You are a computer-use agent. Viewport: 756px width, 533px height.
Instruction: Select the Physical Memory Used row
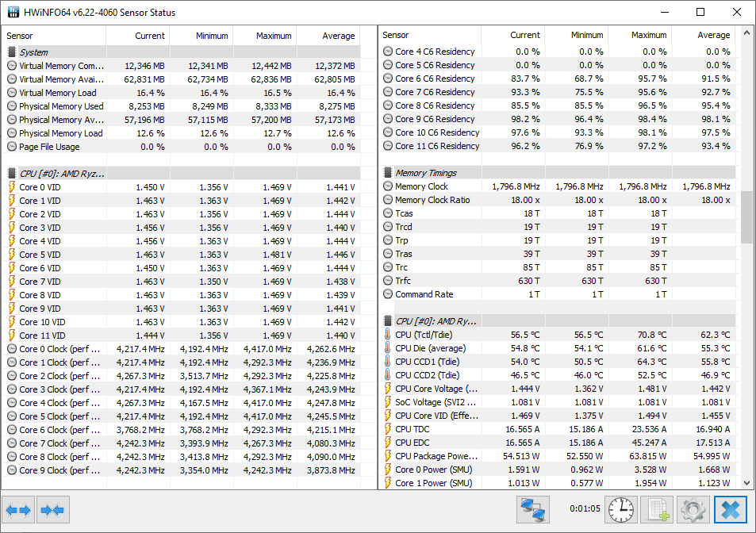(x=182, y=106)
